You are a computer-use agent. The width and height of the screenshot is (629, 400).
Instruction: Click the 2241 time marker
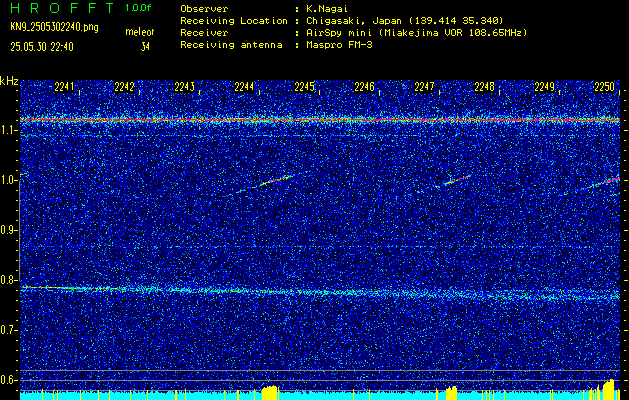pyautogui.click(x=64, y=87)
